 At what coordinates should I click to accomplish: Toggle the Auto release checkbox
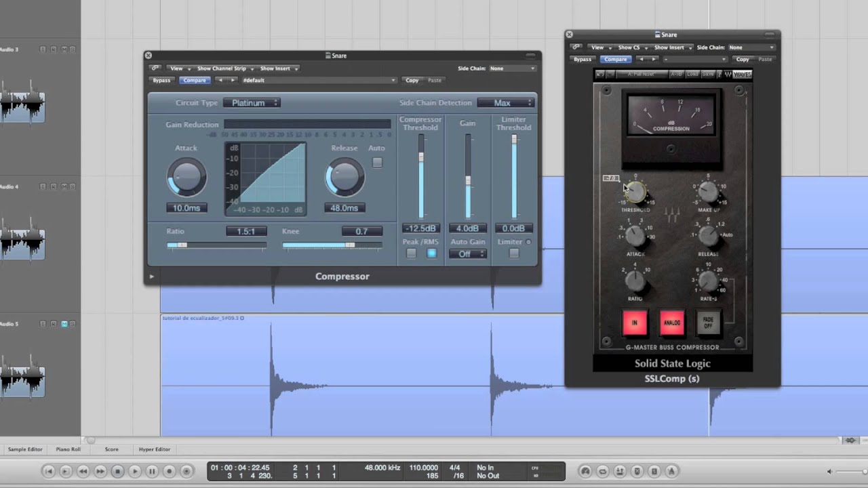(x=377, y=163)
